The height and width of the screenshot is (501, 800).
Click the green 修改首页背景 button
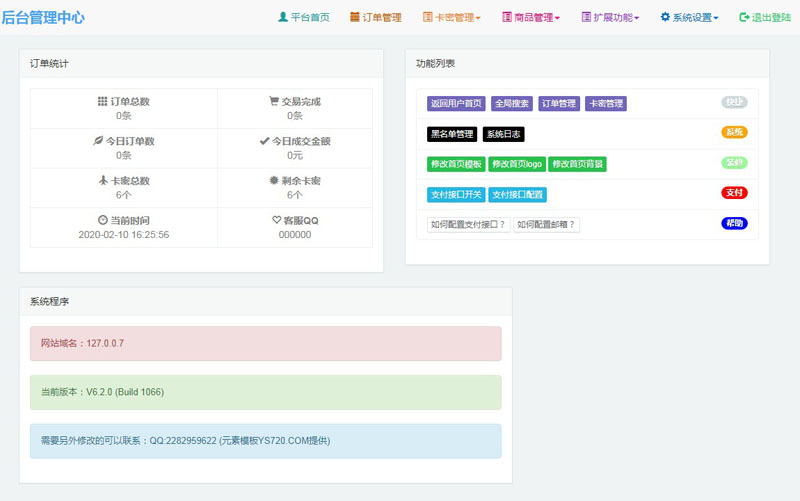[x=578, y=164]
